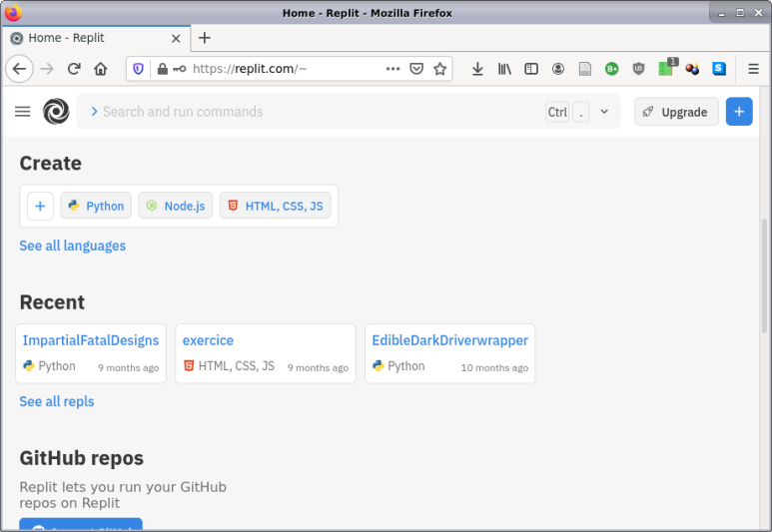
Task: Click the Python icon on EdibleDarkDriverwrapper card
Action: click(379, 365)
